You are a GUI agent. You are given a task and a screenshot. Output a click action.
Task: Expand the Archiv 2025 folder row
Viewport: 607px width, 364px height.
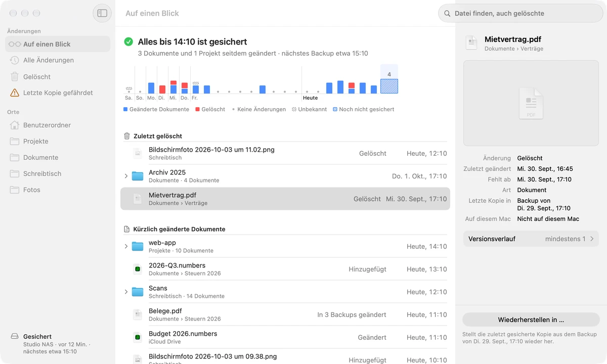(x=126, y=176)
